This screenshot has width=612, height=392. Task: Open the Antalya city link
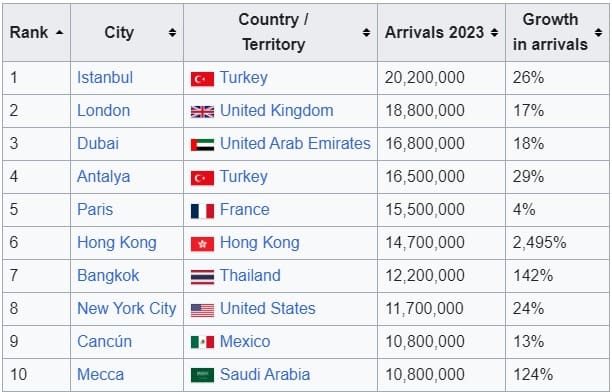coord(103,176)
